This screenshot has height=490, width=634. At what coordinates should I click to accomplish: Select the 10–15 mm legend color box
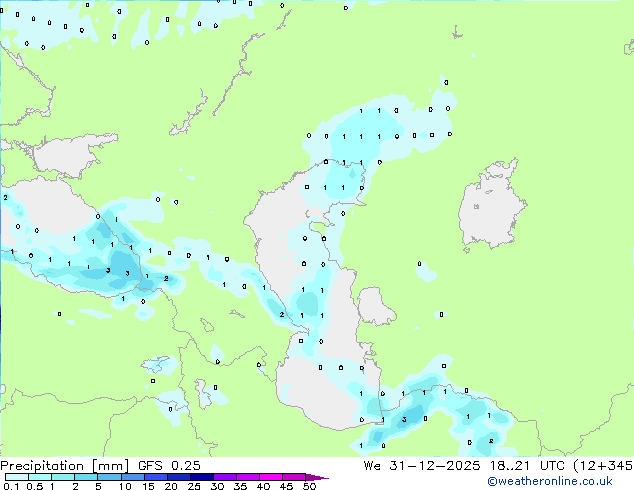click(x=133, y=477)
